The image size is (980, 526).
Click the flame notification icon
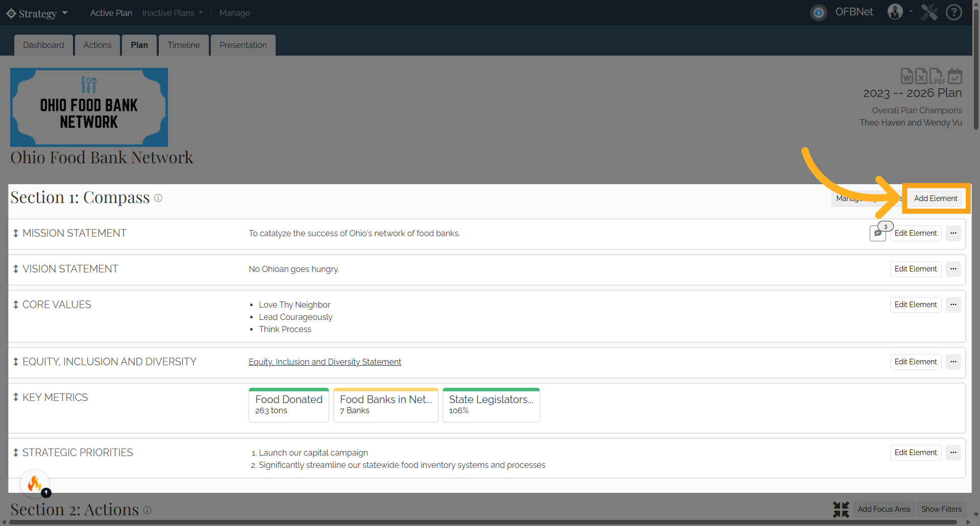point(35,483)
